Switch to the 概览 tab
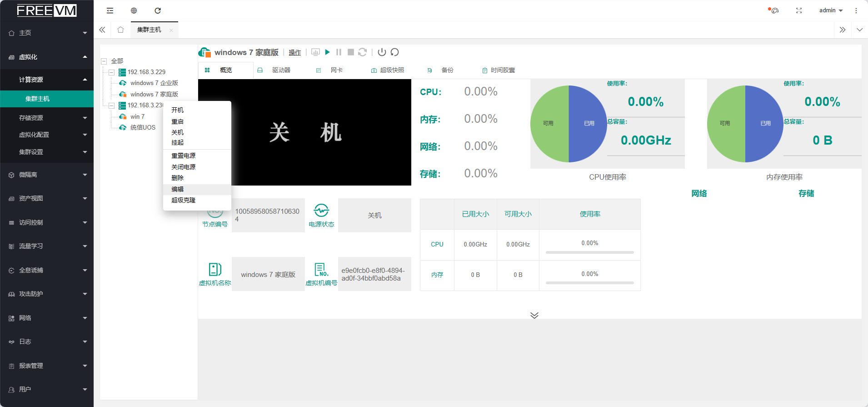Screen dimensions: 868x407 tap(226, 70)
